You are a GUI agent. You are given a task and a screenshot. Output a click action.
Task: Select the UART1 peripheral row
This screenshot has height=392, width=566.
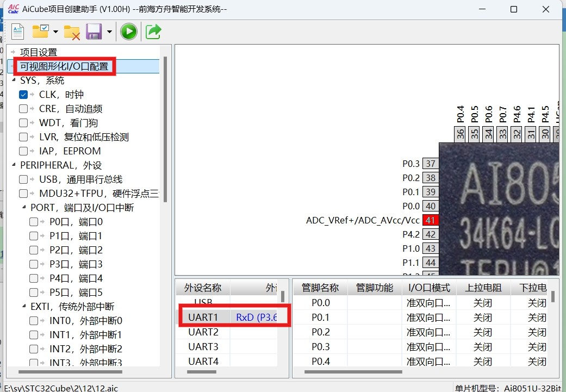(227, 318)
